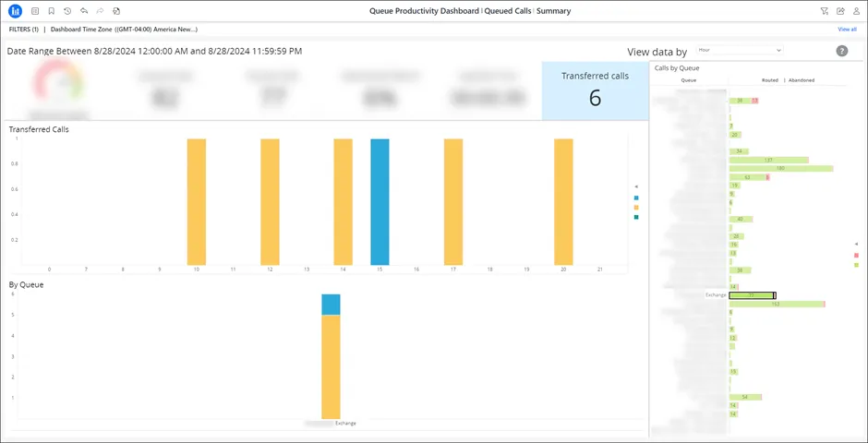Click the Routed column header
The image size is (868, 443).
coord(770,80)
